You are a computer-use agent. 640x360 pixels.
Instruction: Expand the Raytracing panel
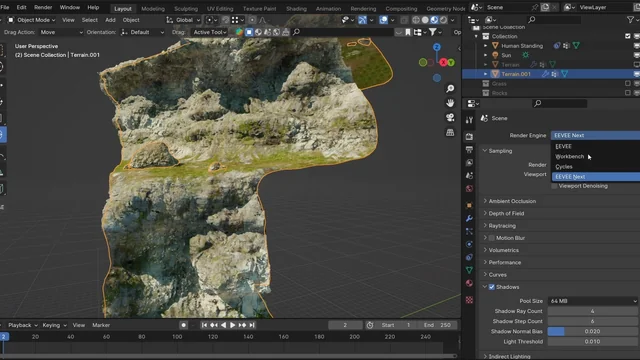[x=502, y=226]
